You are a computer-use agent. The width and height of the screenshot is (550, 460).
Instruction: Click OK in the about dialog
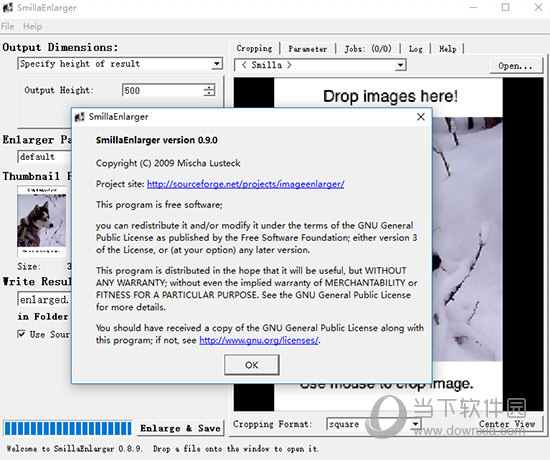tap(251, 365)
